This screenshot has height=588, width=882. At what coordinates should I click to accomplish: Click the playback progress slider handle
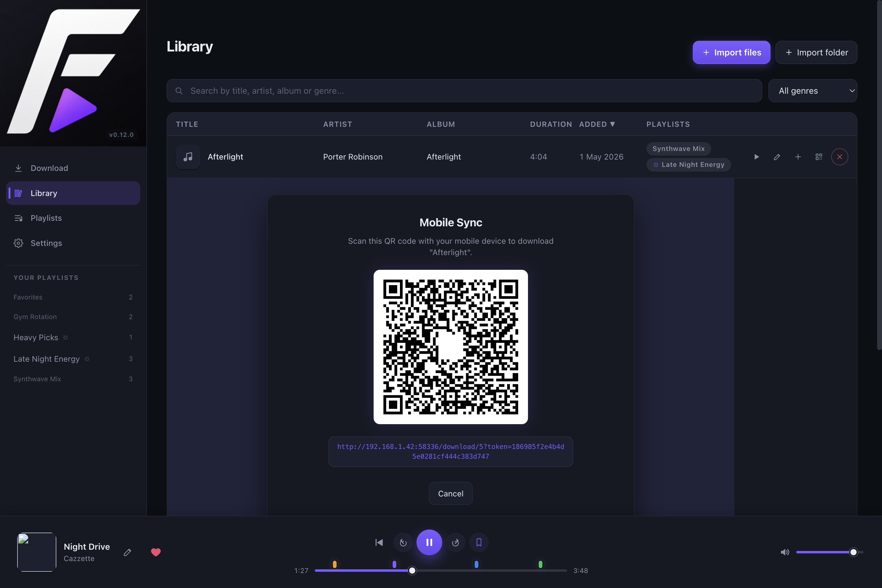pyautogui.click(x=412, y=570)
